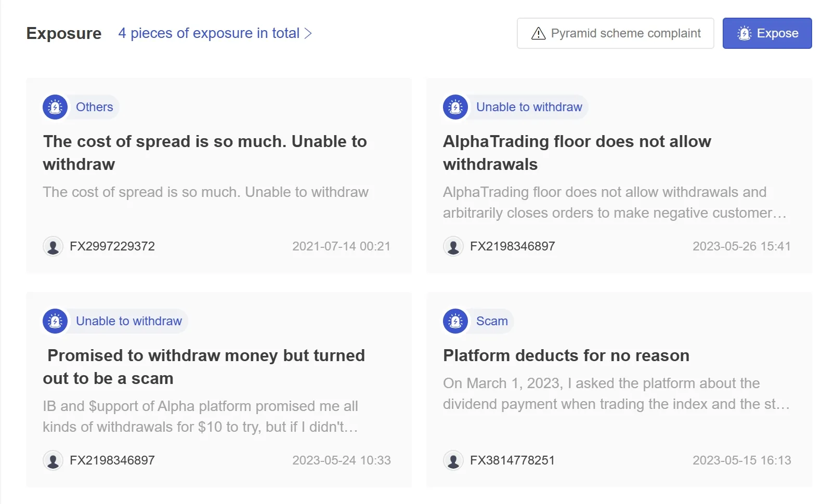Image resolution: width=835 pixels, height=504 pixels.
Task: Click username FX2198346897 on Promised card
Action: 112,460
